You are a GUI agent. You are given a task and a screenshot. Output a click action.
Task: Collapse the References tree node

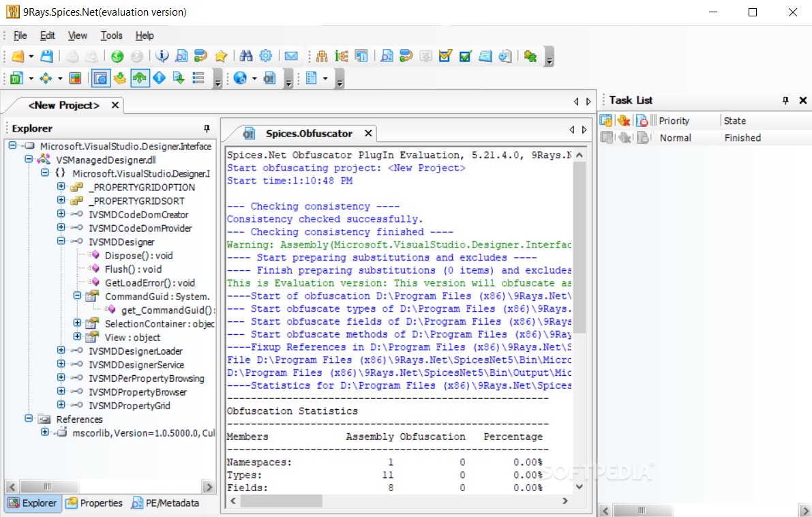pos(29,418)
